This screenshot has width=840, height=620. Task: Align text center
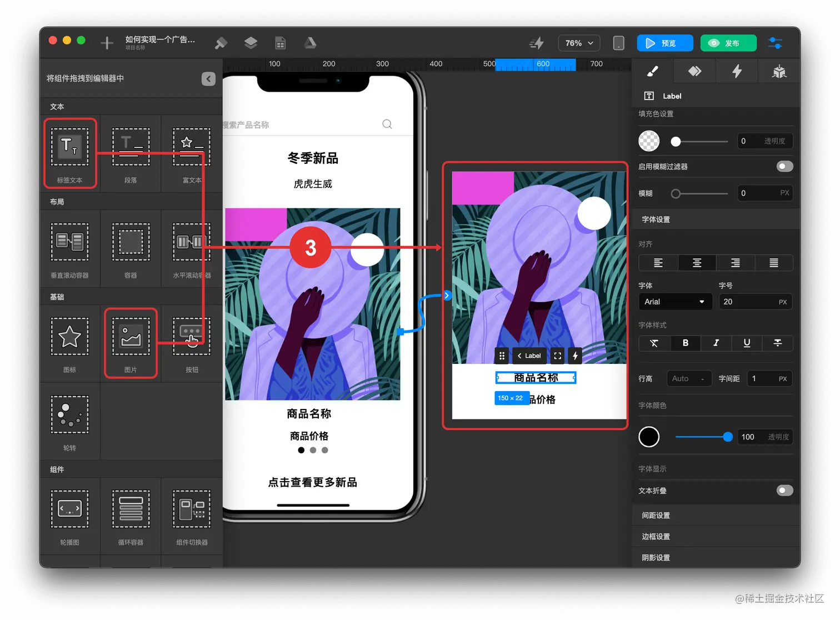pyautogui.click(x=697, y=263)
